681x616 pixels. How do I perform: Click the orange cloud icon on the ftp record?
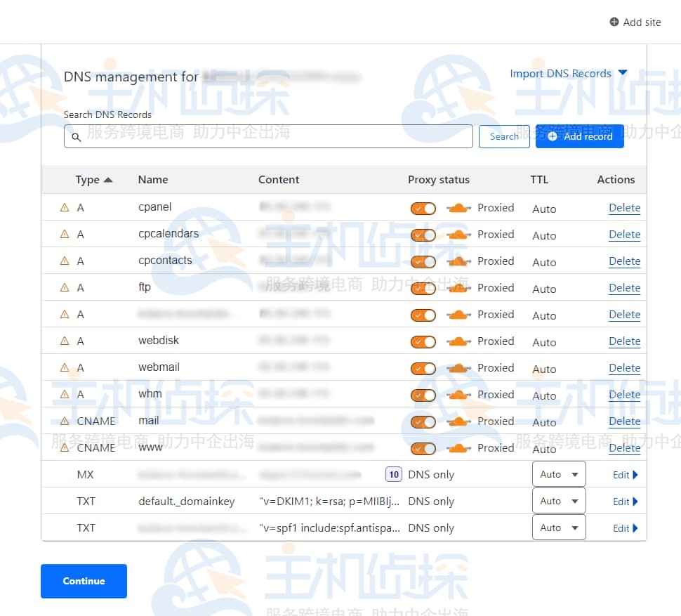[x=458, y=288]
